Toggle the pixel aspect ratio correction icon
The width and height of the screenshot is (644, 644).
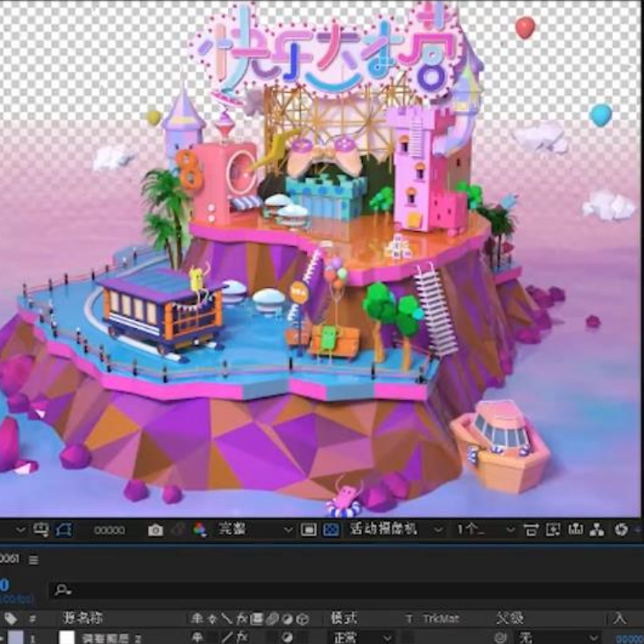531,530
